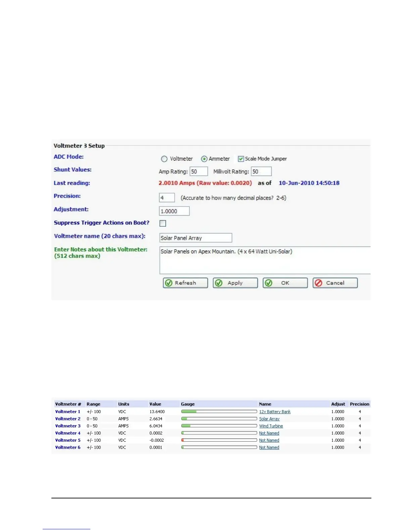Click the green check icon on Refresh

click(x=169, y=283)
